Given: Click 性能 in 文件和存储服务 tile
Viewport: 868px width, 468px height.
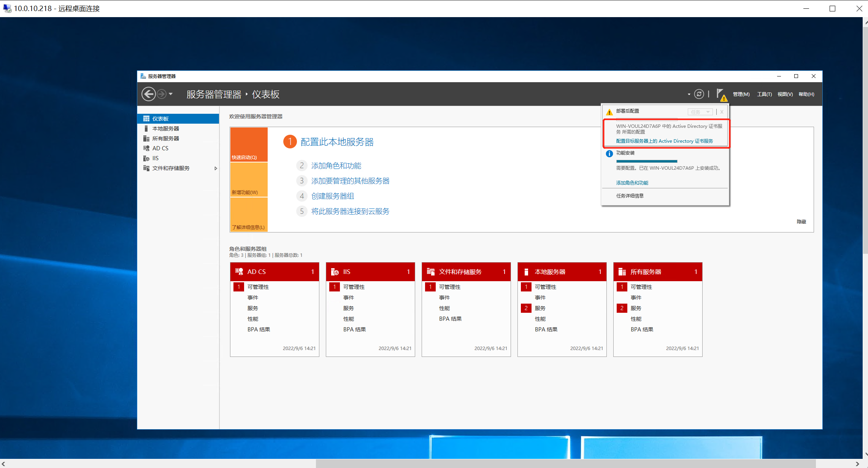Looking at the screenshot, I should [444, 308].
